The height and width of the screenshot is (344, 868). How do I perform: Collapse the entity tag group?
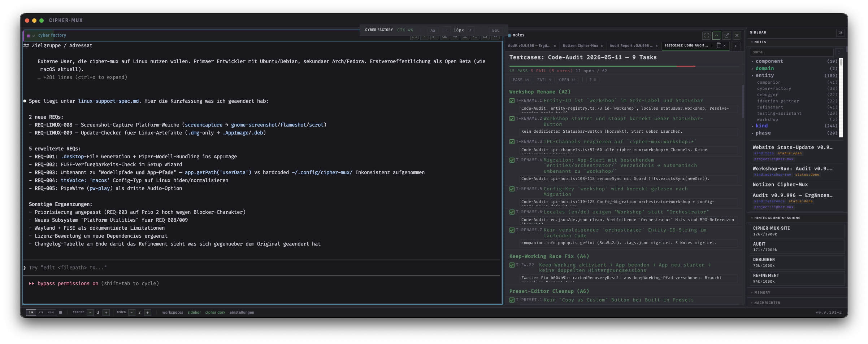click(795, 75)
